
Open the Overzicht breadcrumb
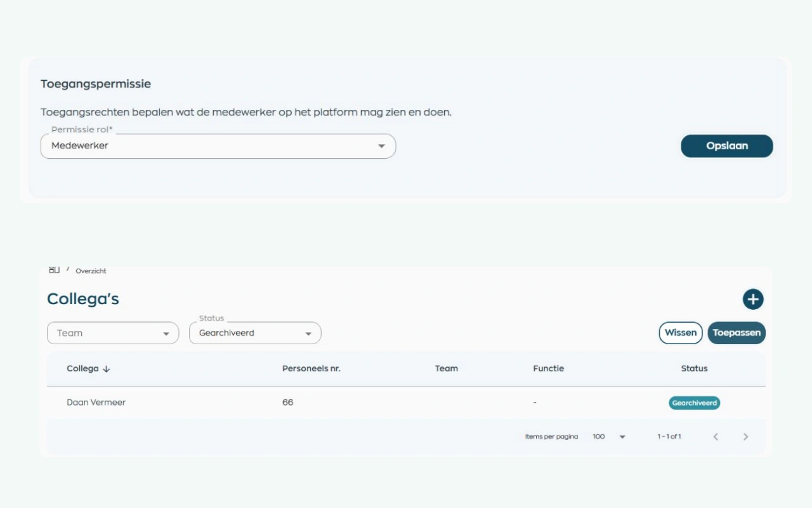(x=91, y=271)
